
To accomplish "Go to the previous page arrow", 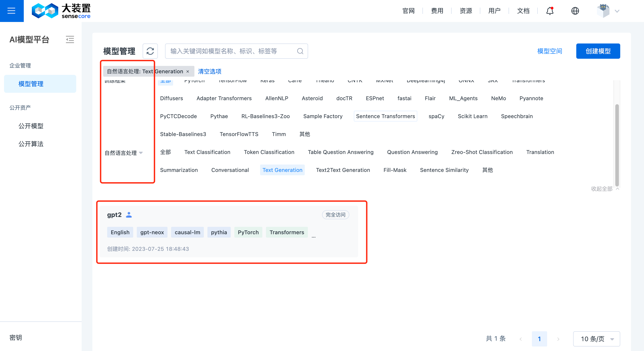I will tap(521, 339).
